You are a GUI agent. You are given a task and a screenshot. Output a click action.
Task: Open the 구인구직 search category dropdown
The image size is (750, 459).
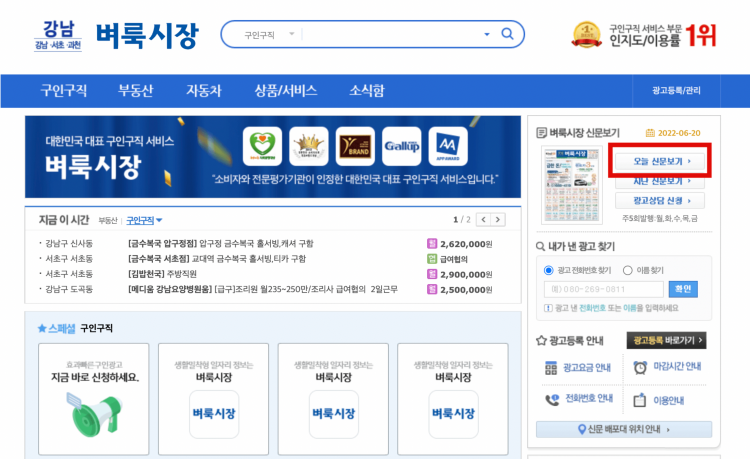click(x=269, y=35)
